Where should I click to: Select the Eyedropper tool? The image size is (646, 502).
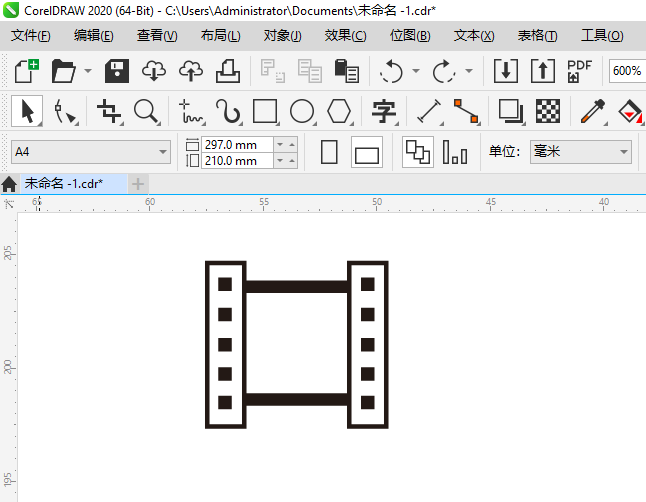pos(593,111)
